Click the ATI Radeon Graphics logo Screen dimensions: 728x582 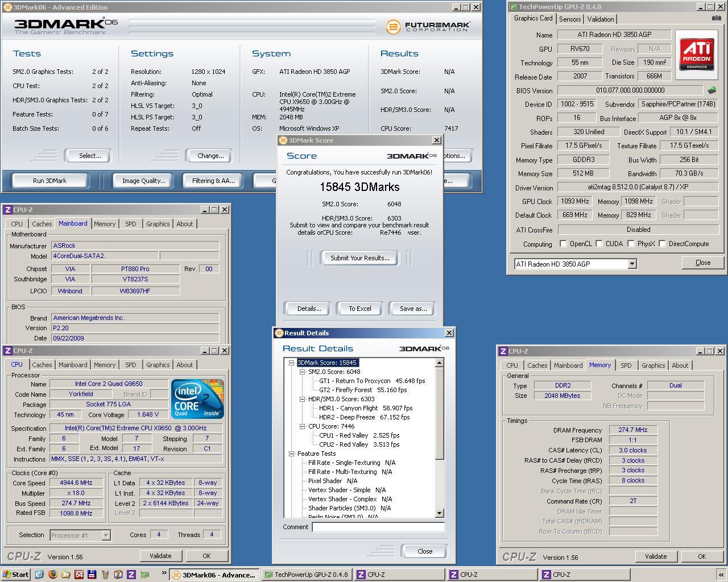(697, 55)
